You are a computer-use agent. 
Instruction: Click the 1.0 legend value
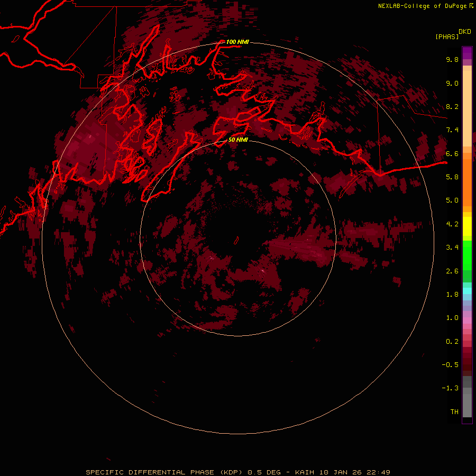click(452, 318)
